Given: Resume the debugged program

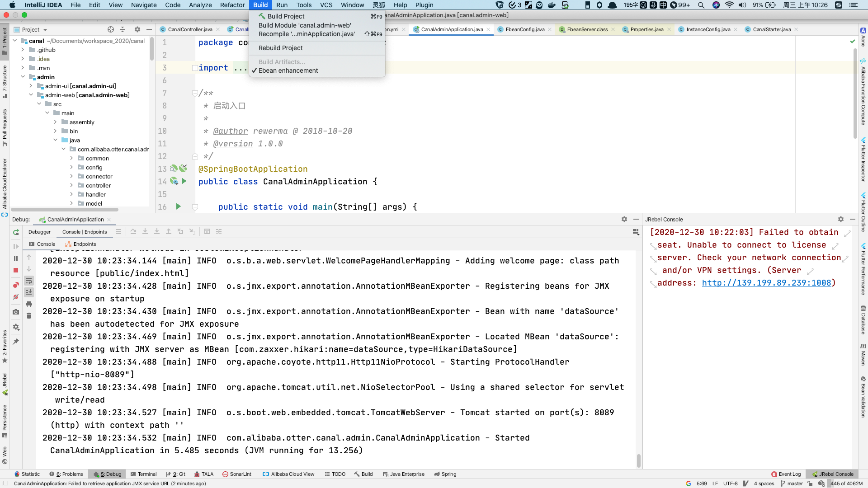Looking at the screenshot, I should [16, 247].
